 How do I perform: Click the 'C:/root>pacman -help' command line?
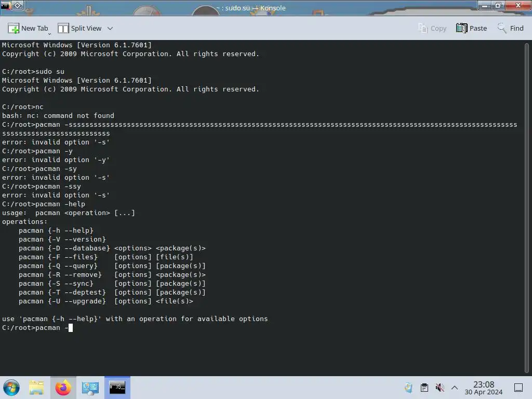(x=44, y=204)
